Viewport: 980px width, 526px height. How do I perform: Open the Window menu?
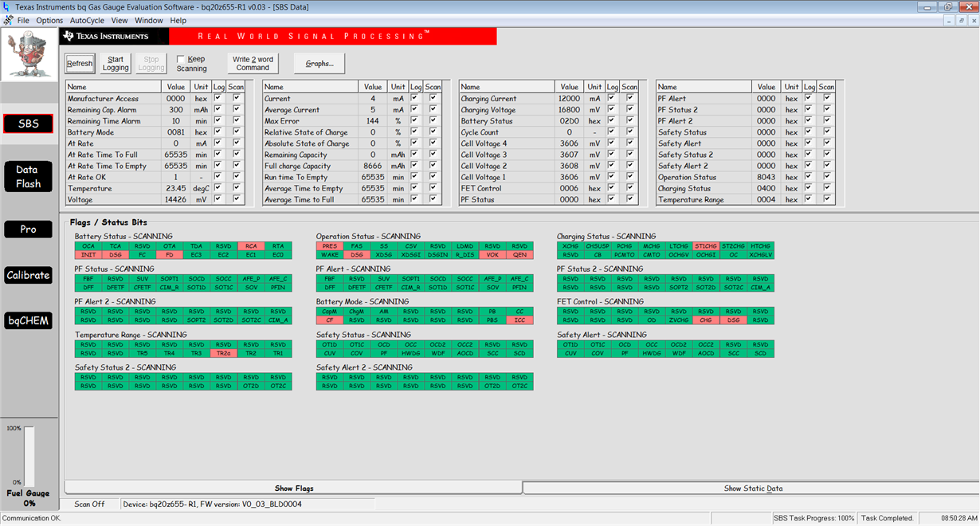pyautogui.click(x=149, y=20)
